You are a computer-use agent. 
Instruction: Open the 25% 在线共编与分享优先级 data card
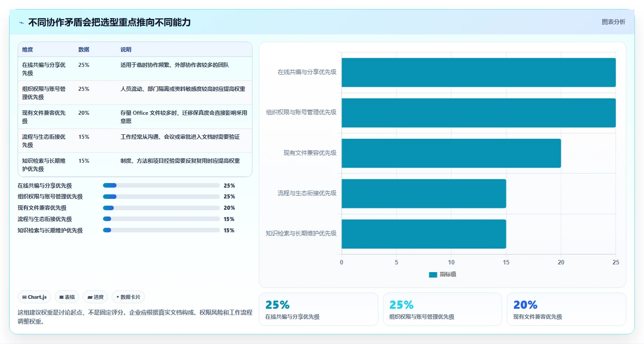coord(318,309)
